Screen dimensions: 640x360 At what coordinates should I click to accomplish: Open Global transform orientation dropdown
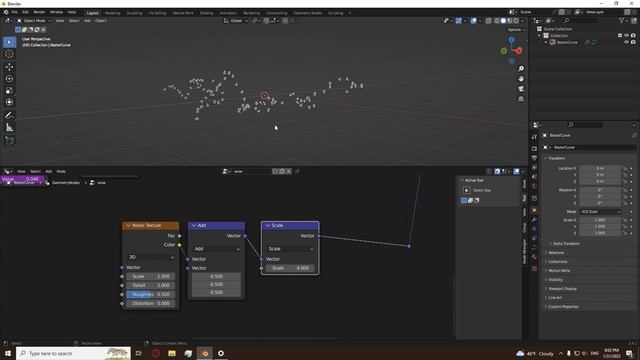pyautogui.click(x=236, y=20)
